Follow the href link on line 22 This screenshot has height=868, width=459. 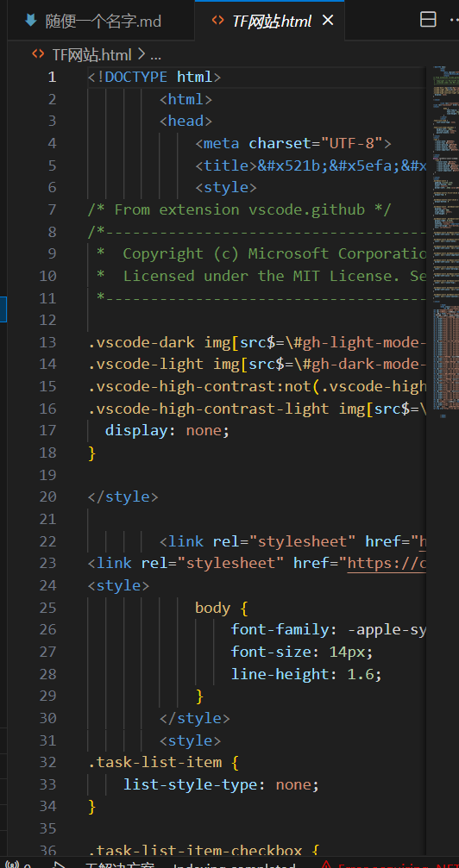tap(423, 541)
